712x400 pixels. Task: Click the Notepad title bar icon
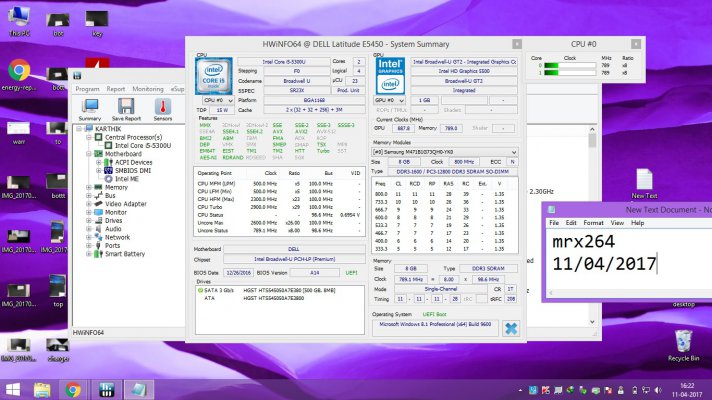551,210
